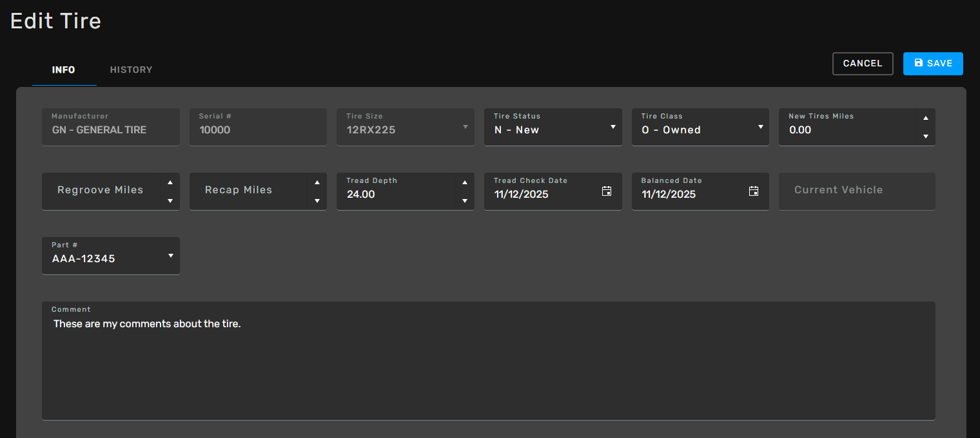The height and width of the screenshot is (438, 980).
Task: Increment Regroove Miles using up arrow
Action: tap(170, 182)
